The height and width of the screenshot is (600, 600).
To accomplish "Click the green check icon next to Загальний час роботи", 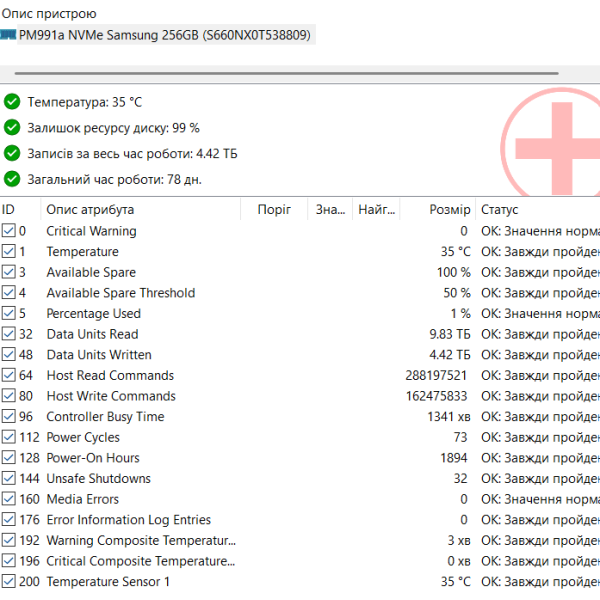I will pos(12,179).
